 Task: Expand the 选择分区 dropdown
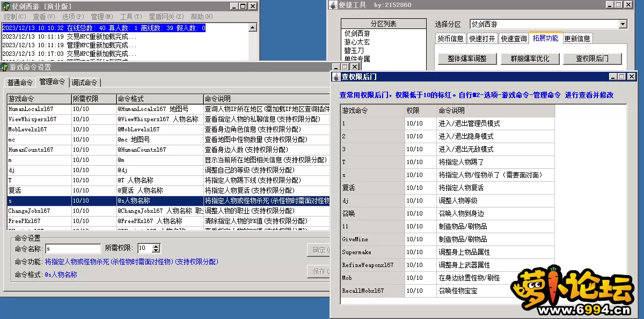tap(623, 24)
